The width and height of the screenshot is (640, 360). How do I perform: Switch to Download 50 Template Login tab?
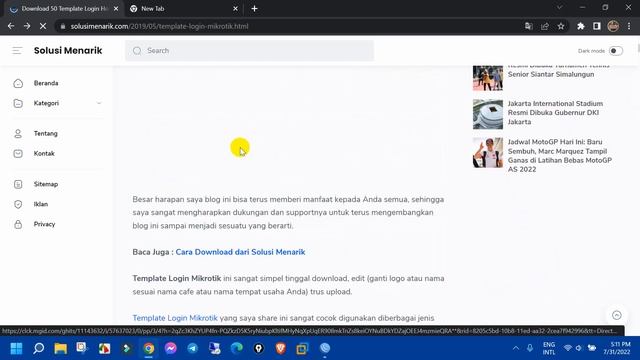pos(63,9)
